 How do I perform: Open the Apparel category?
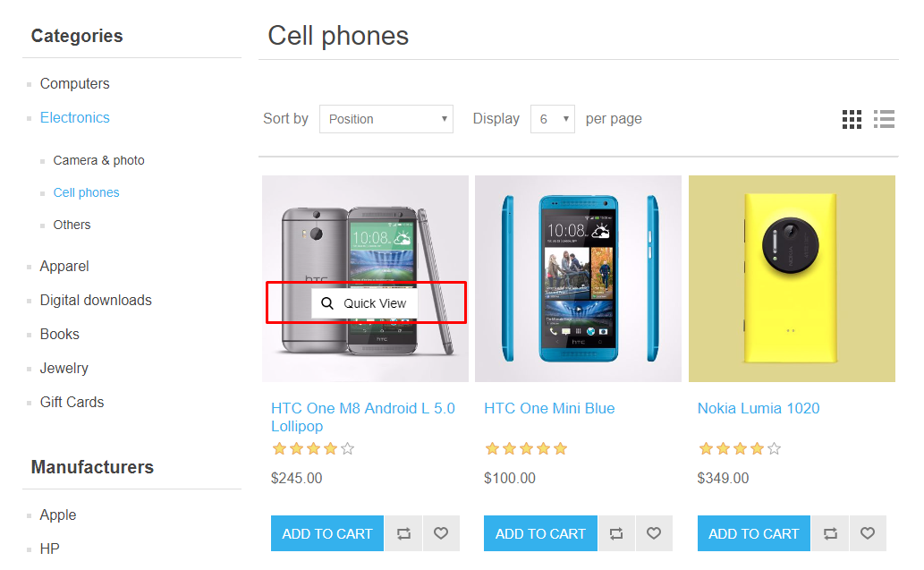pos(64,266)
